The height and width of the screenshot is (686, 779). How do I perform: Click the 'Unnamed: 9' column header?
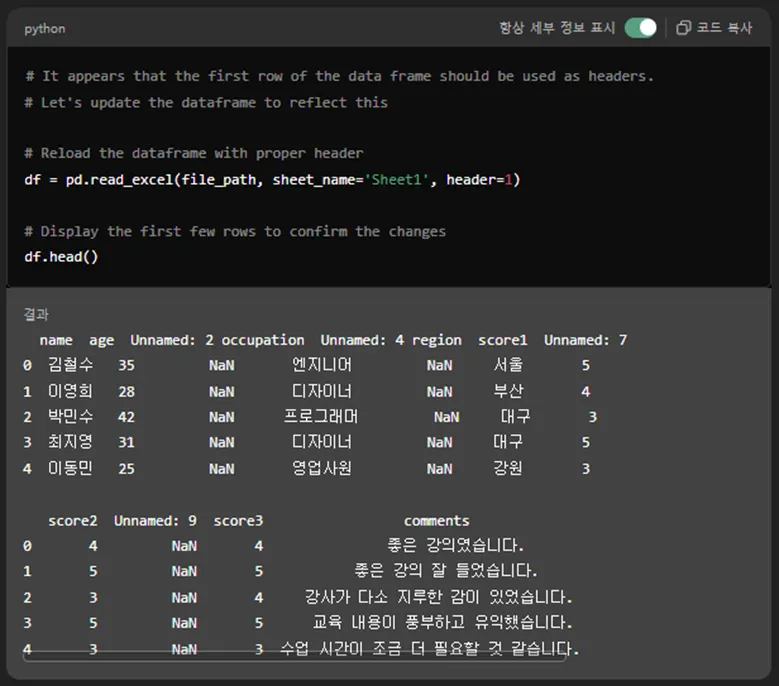tap(156, 521)
